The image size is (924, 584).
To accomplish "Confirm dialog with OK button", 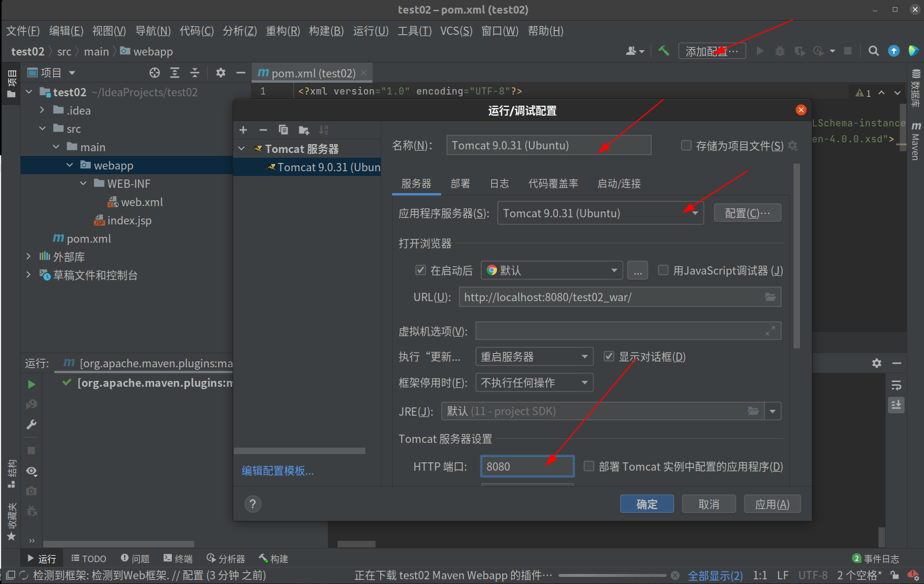I will [647, 504].
